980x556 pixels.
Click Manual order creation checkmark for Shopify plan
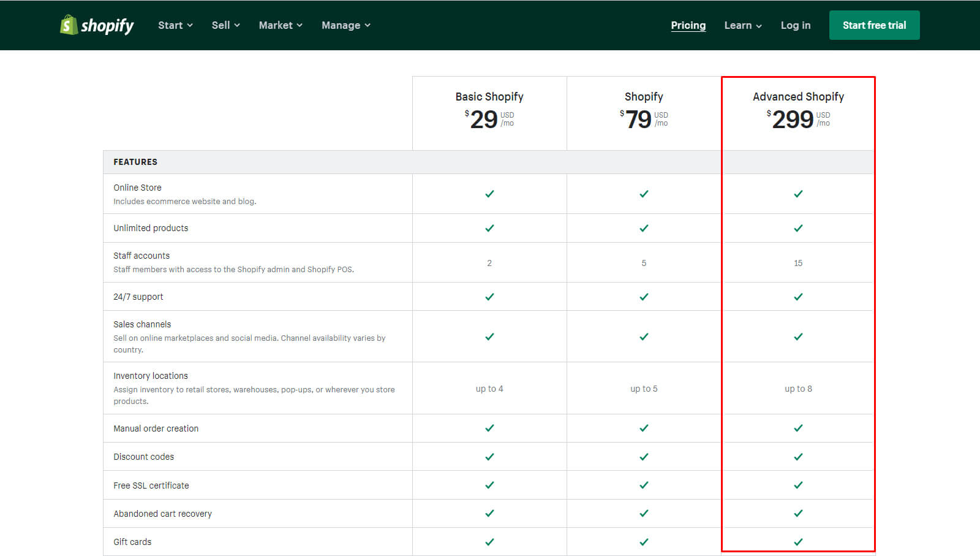click(644, 428)
